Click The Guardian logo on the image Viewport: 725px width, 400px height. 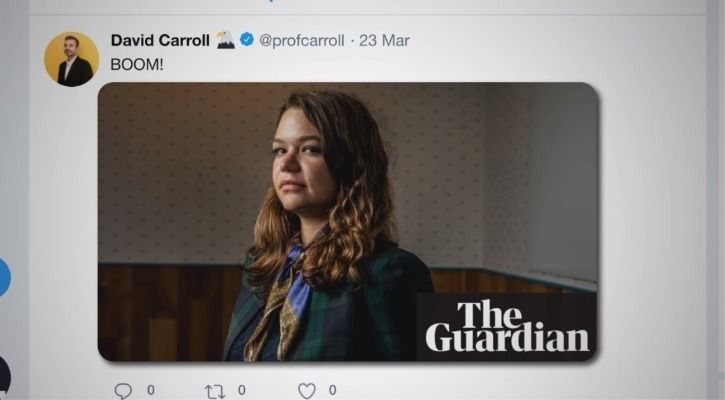[507, 326]
